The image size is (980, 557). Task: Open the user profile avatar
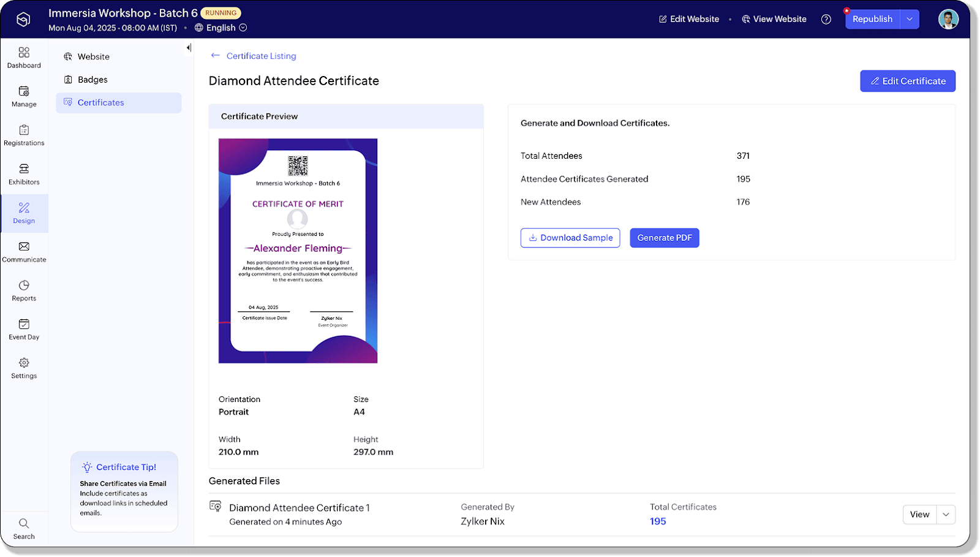pos(948,19)
